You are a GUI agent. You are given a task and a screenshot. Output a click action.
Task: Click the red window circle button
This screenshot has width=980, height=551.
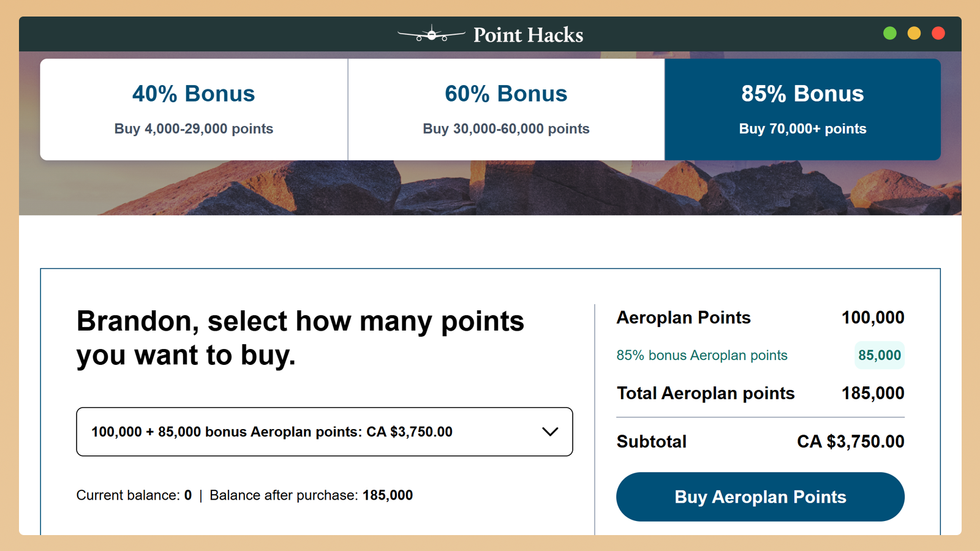[938, 34]
